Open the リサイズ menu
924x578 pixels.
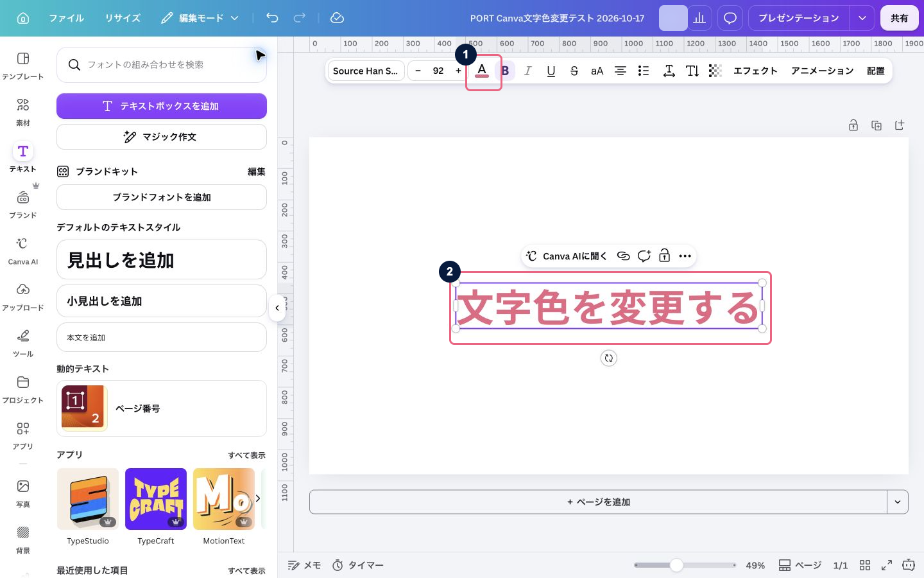coord(123,18)
